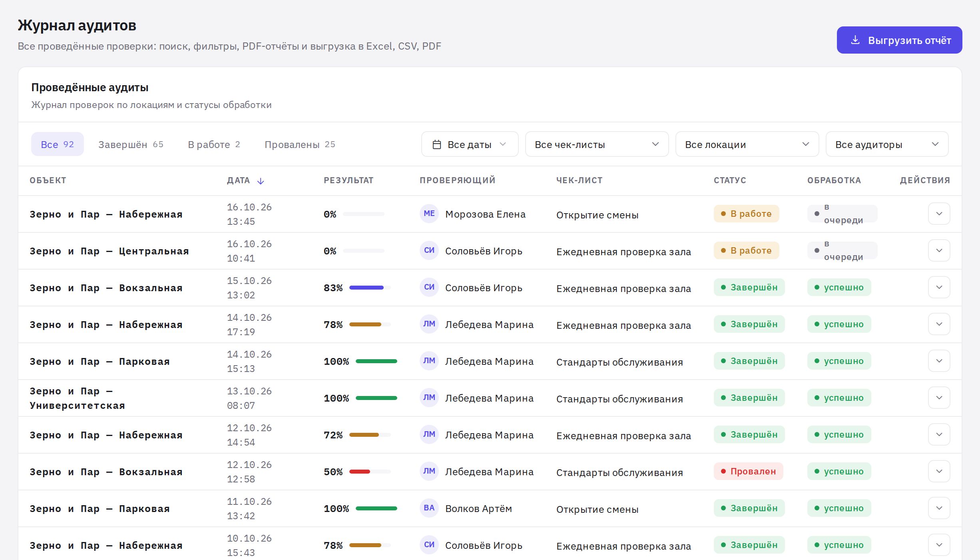
Task: Open the Все даты date filter
Action: [x=470, y=144]
